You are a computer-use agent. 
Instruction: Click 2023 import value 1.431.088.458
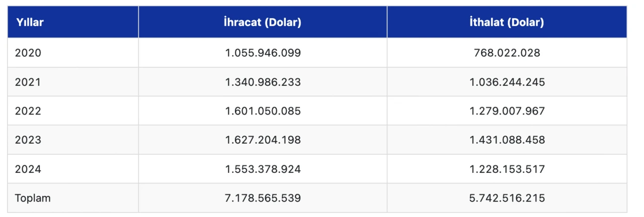point(507,140)
